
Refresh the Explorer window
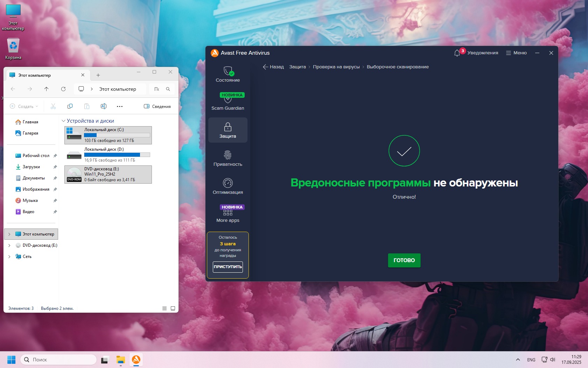(x=63, y=89)
